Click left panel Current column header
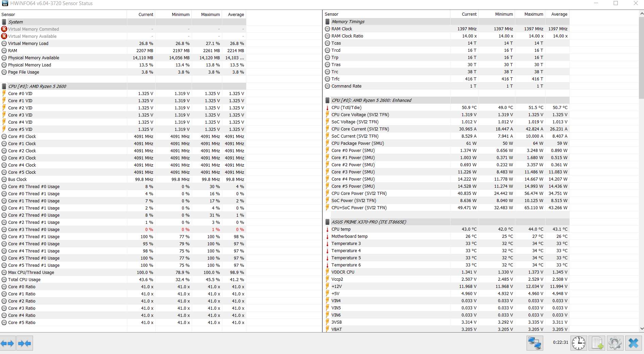The image size is (644, 354). (x=141, y=14)
